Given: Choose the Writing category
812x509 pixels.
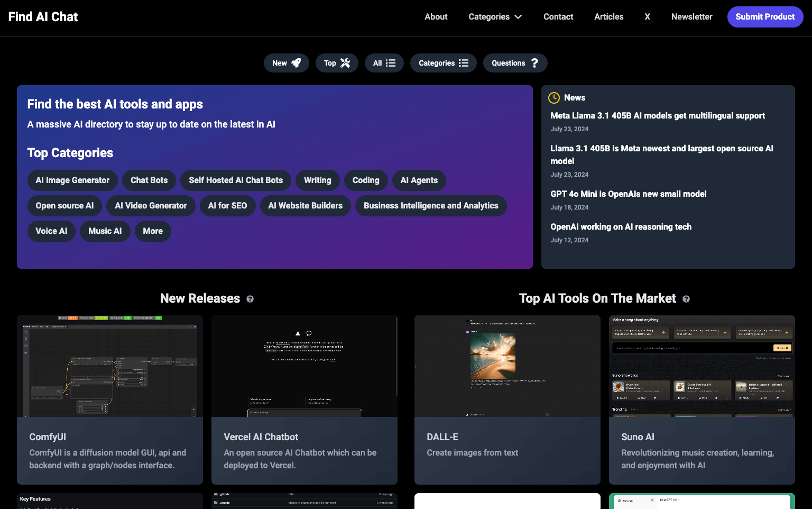Looking at the screenshot, I should pyautogui.click(x=318, y=180).
